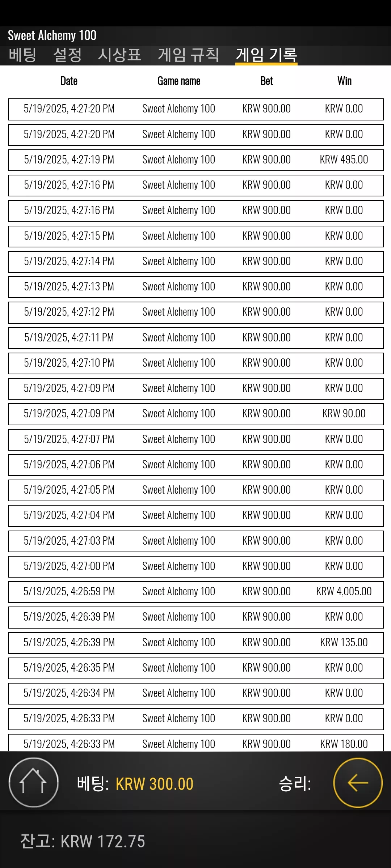391x868 pixels.
Task: Open the 설정 tab
Action: [67, 55]
